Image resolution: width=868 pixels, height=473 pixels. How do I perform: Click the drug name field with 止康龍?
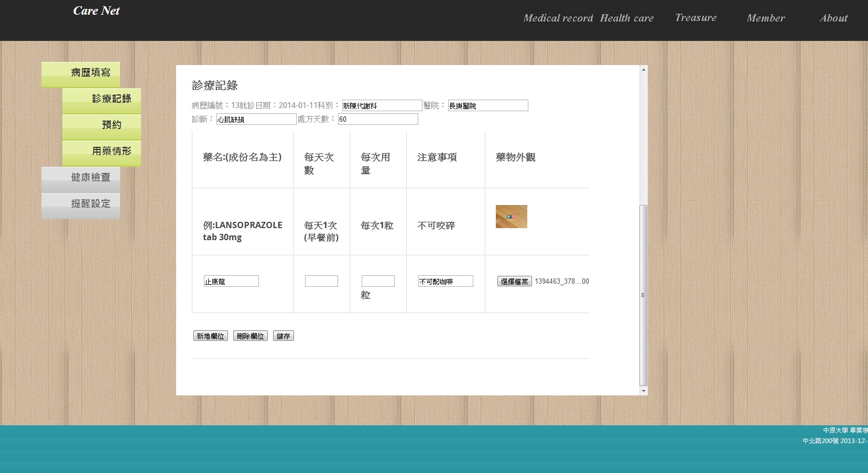tap(231, 282)
